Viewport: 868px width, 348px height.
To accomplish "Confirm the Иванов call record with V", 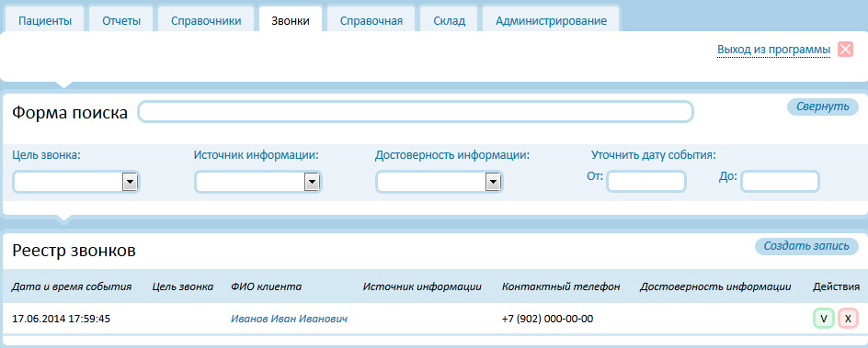I will tap(824, 319).
